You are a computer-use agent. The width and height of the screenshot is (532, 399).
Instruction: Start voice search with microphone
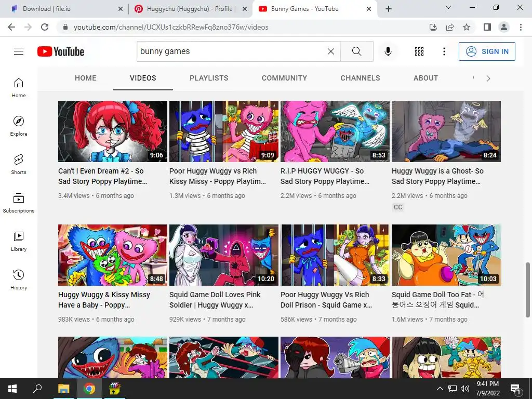click(388, 51)
